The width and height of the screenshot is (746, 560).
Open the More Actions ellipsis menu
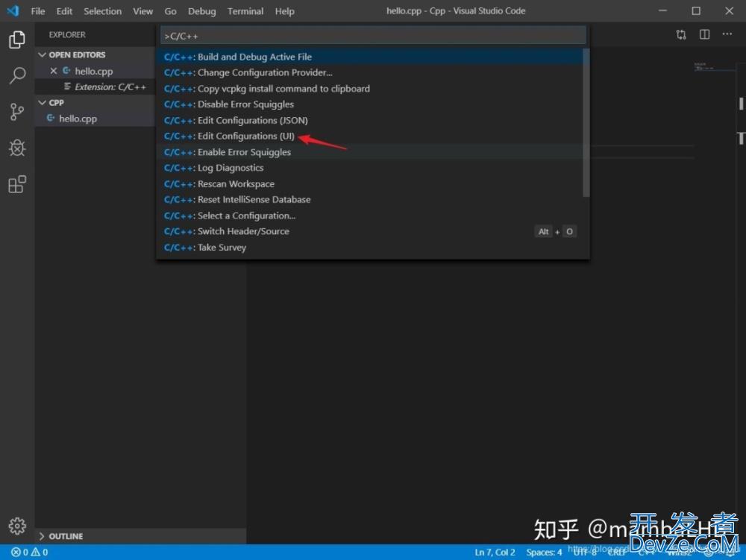click(727, 34)
